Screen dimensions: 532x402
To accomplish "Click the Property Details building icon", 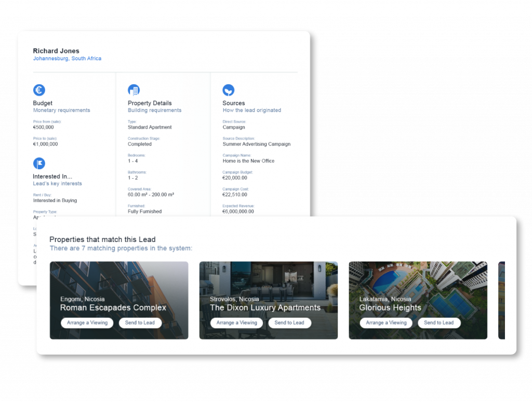I will click(134, 90).
